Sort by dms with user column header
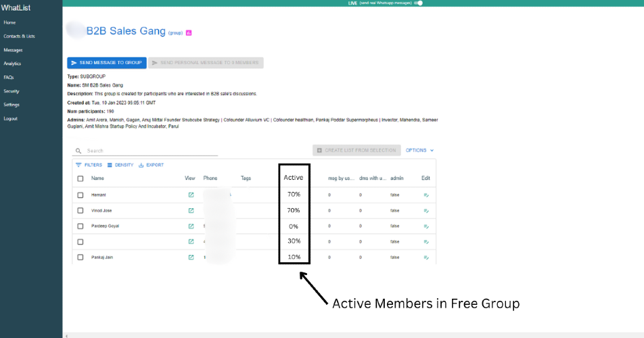The image size is (644, 338). pos(373,178)
